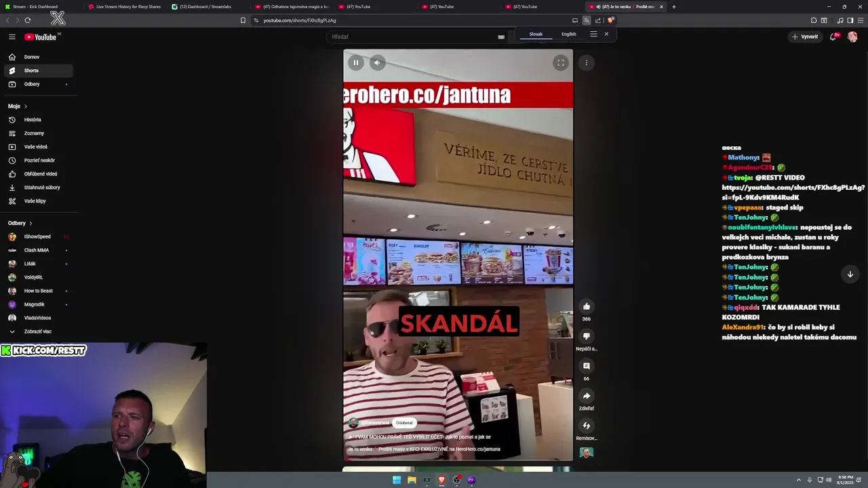Bookmark this page in the address bar
868x488 pixels.
[x=243, y=20]
